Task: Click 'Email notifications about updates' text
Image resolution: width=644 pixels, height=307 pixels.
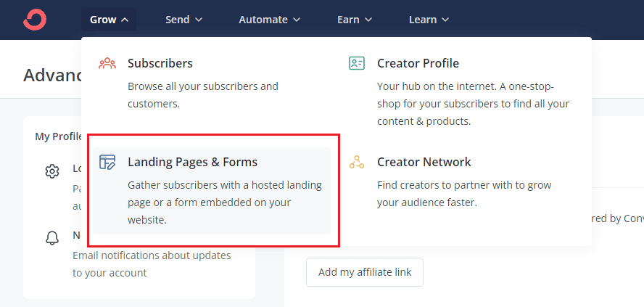Action: click(152, 264)
